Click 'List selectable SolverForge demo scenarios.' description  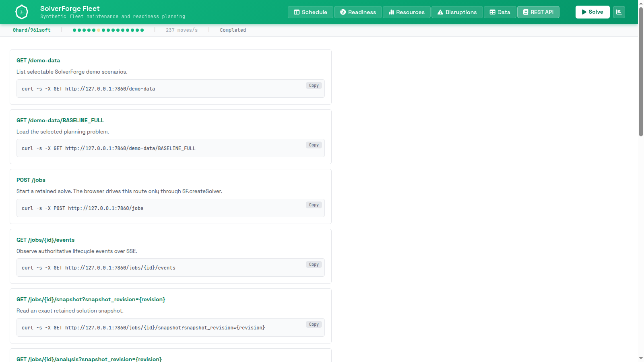(x=72, y=72)
